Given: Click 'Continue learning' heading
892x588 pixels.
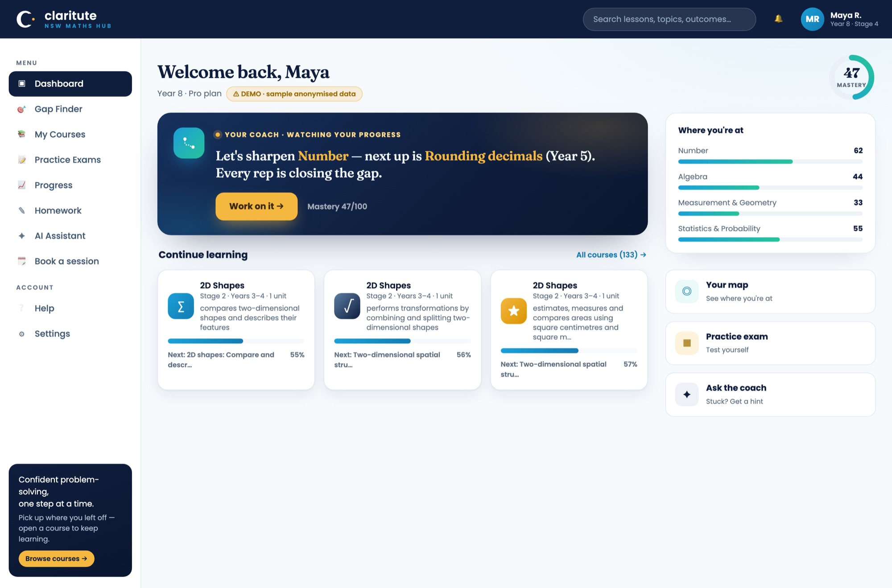Looking at the screenshot, I should [203, 255].
